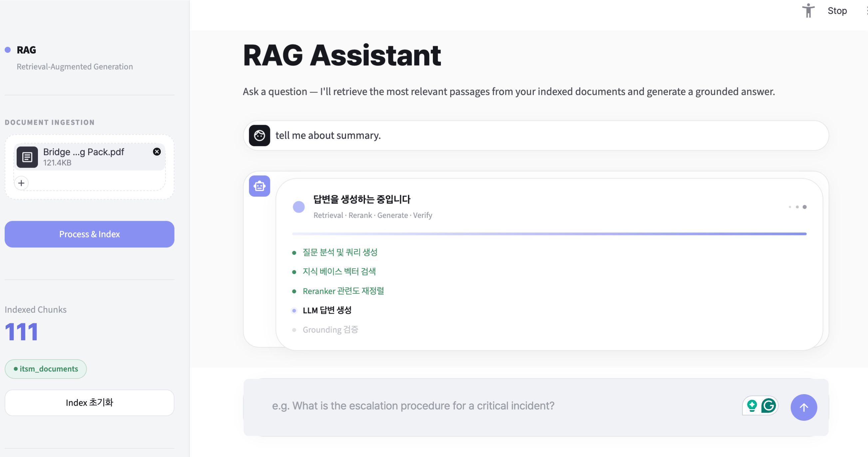Click the user avatar beside the query
This screenshot has width=868, height=457.
[259, 136]
